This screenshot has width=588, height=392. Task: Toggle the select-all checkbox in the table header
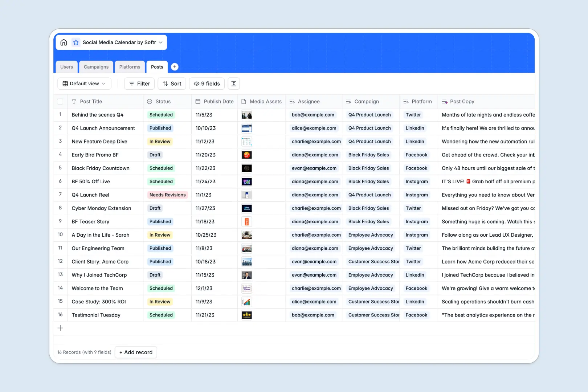click(x=60, y=101)
